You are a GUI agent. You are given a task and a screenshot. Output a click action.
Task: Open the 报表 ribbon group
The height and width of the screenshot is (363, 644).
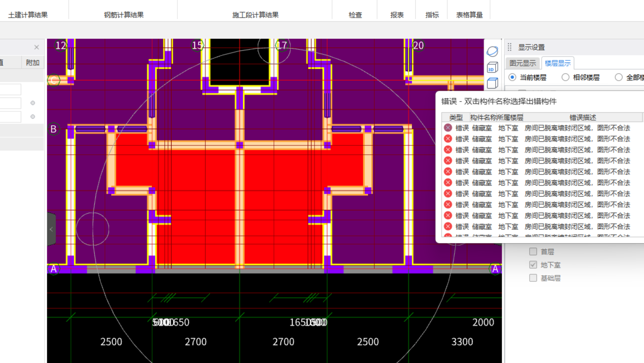coord(397,15)
